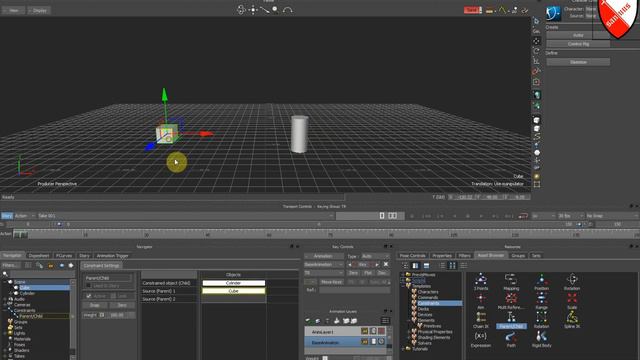Collapse the Constraints node in Navigator
The width and height of the screenshot is (640, 360).
(x=5, y=310)
